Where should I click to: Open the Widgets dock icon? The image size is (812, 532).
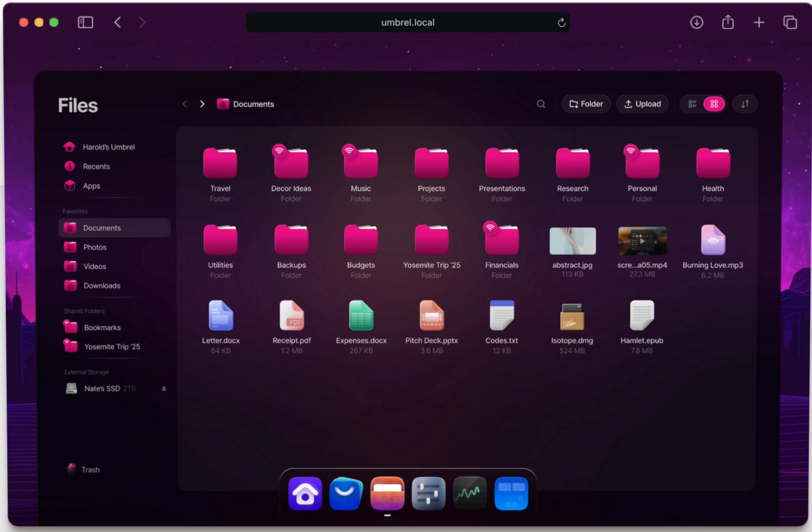tap(511, 493)
